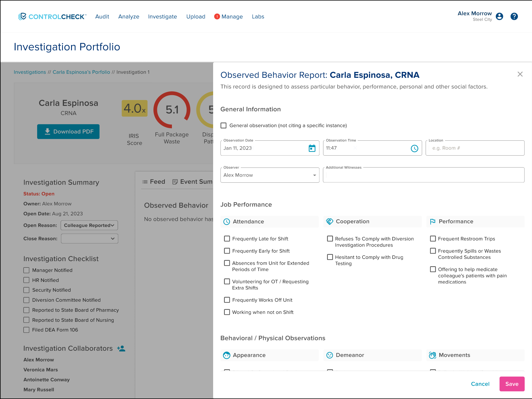Enable Frequently Late for Shift checkbox
Viewport: 532px width, 399px height.
point(227,239)
